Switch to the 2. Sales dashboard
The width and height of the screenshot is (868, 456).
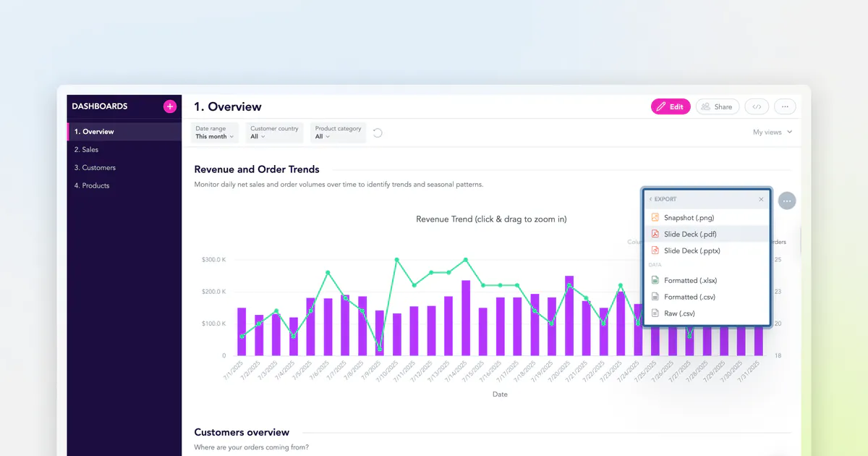124,150
